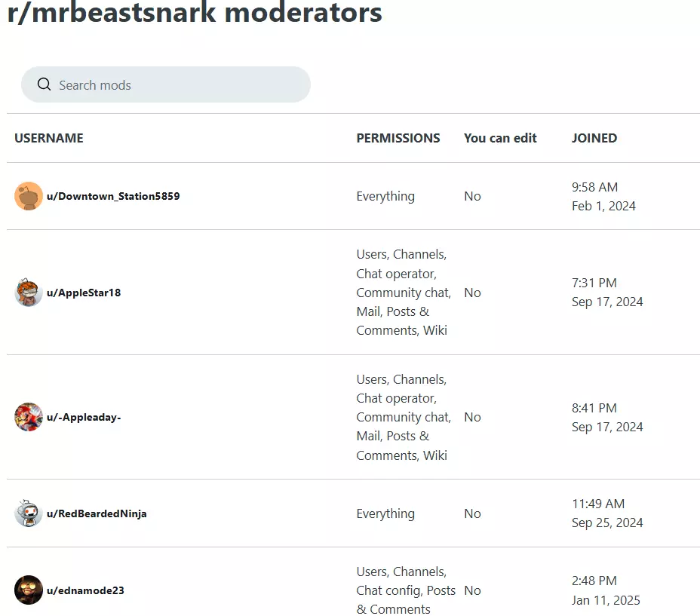Open the u/ednamode23 profile link
This screenshot has width=700, height=616.
click(x=85, y=590)
